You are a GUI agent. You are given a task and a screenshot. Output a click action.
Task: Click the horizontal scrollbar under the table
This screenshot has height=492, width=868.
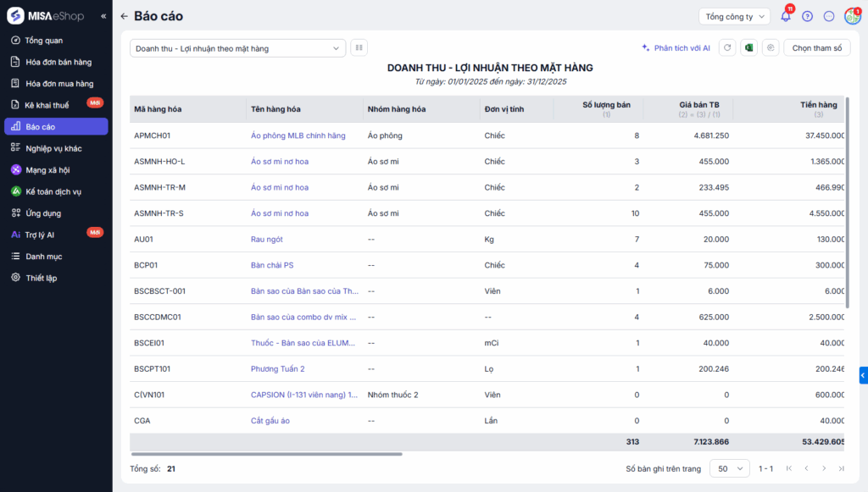tap(267, 454)
